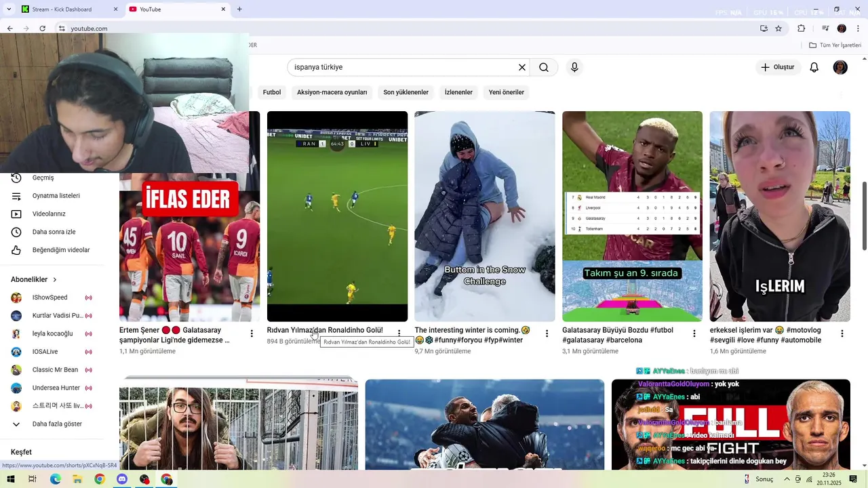Select Aksiyon-macera oyunları filter chip
The image size is (868, 488).
click(332, 92)
